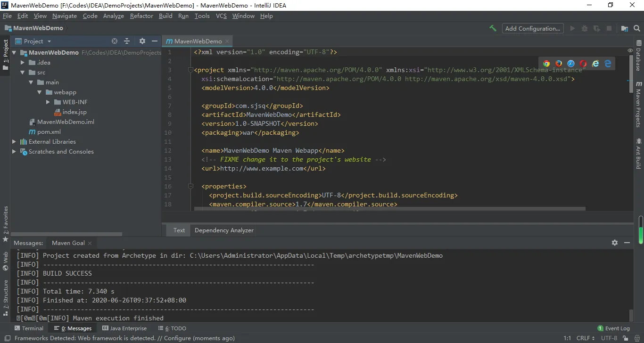Open Project Structure via folder icon
Image resolution: width=644 pixels, height=343 pixels.
point(625,28)
